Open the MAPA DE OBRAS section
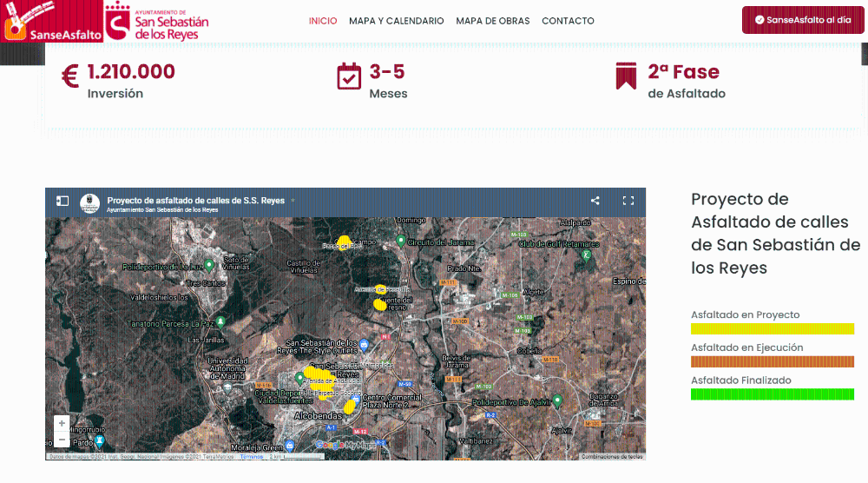868x483 pixels. tap(492, 21)
